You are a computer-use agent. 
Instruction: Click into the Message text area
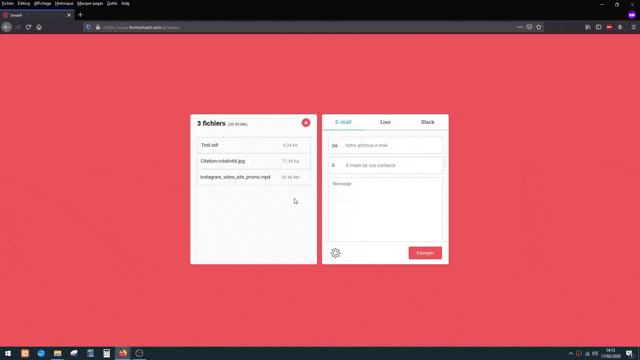[385, 209]
